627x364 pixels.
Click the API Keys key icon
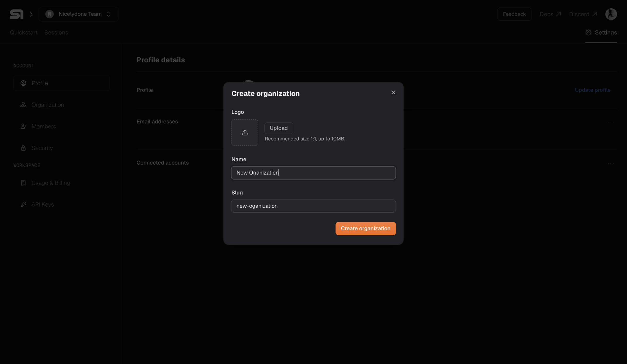(x=23, y=205)
